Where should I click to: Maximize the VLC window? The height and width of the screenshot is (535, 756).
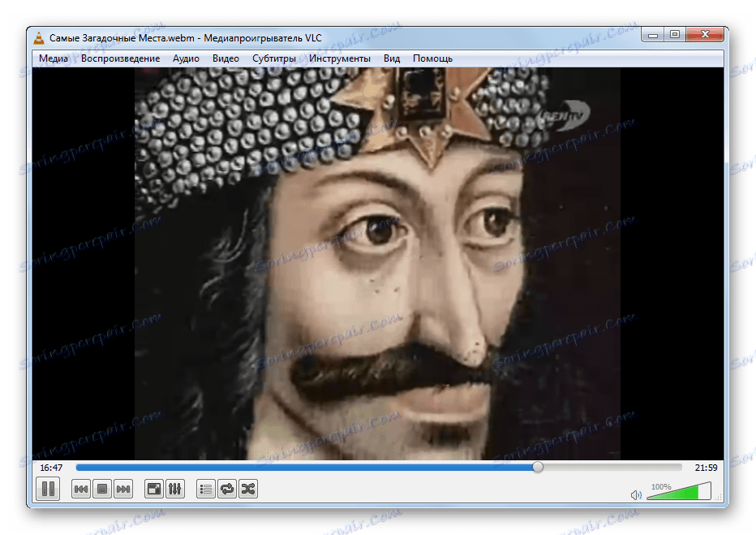(x=675, y=35)
